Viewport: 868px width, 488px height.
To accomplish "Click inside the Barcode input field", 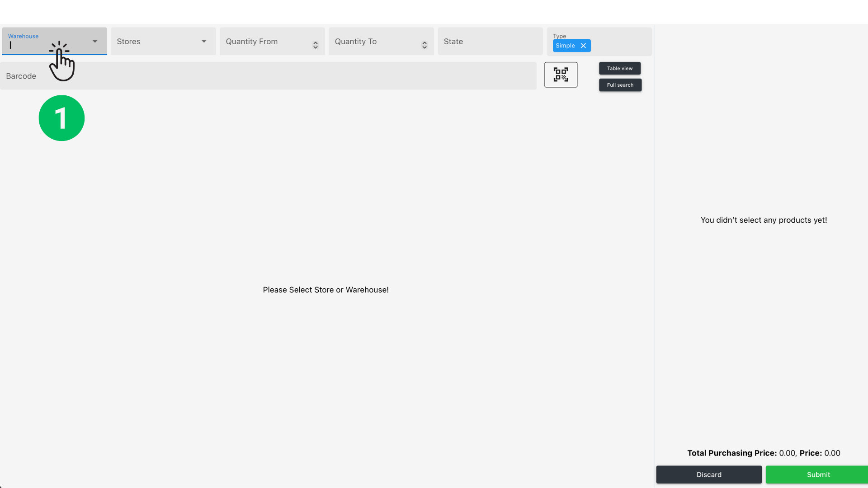I will 269,75.
